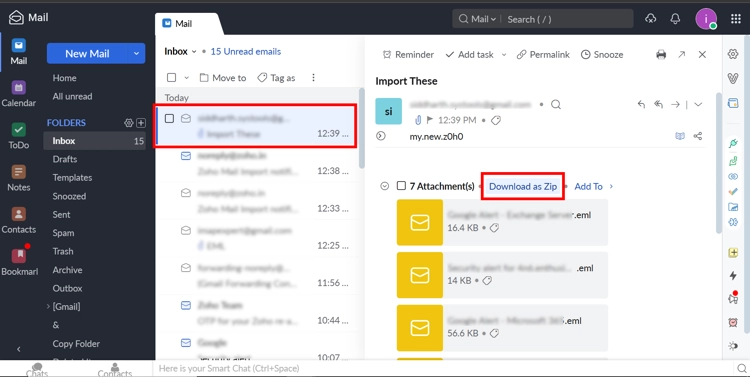This screenshot has width=750, height=377.
Task: Expand more reply options chevron
Action: pos(698,104)
